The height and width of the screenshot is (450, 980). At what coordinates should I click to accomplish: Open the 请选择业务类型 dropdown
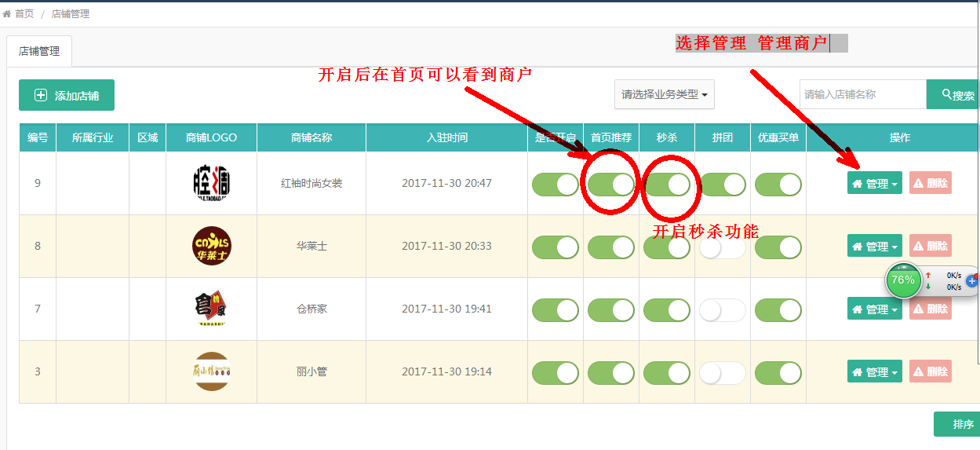point(664,94)
